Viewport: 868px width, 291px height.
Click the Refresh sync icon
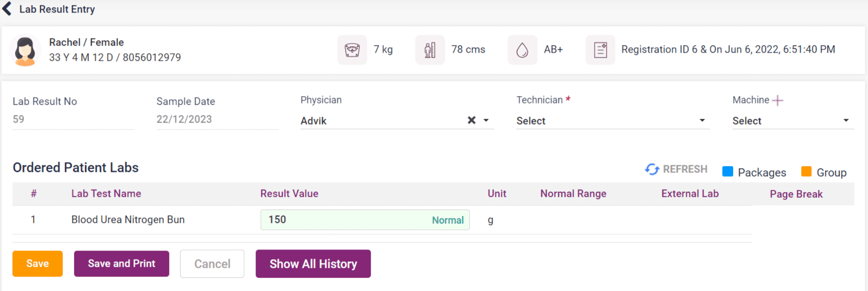(x=652, y=169)
